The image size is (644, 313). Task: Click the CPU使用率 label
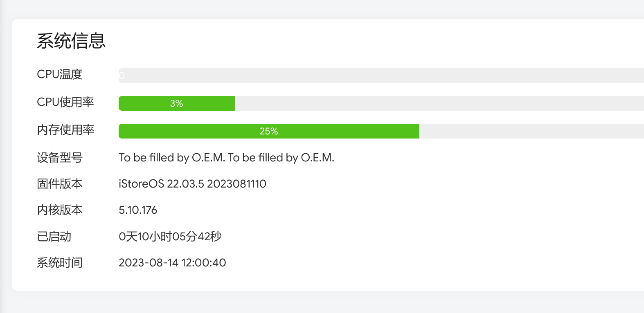65,102
